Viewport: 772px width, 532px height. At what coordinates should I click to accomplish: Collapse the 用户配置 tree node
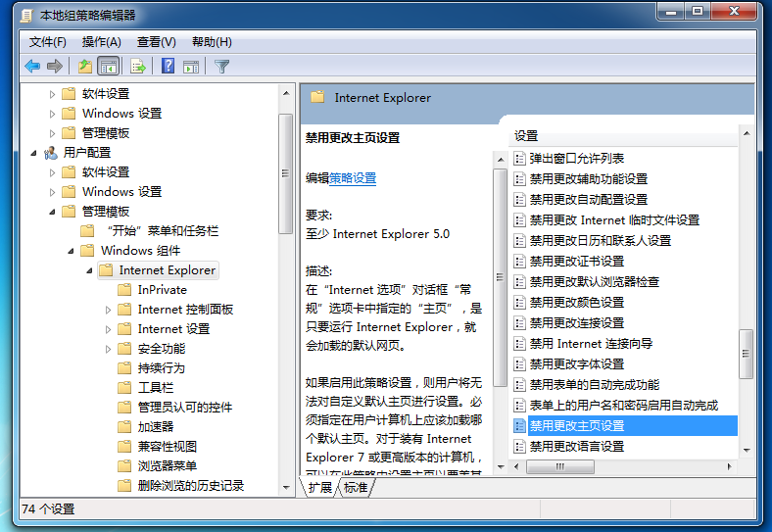33,153
